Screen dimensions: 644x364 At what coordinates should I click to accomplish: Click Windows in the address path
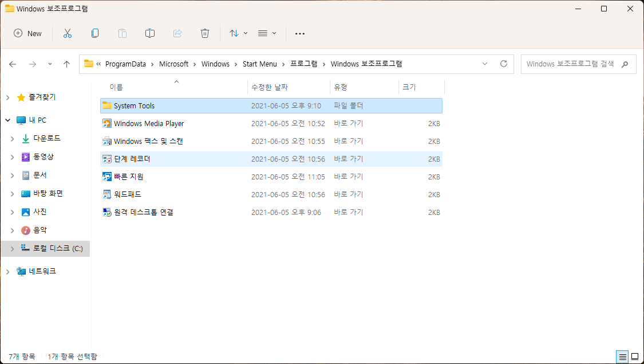click(215, 64)
